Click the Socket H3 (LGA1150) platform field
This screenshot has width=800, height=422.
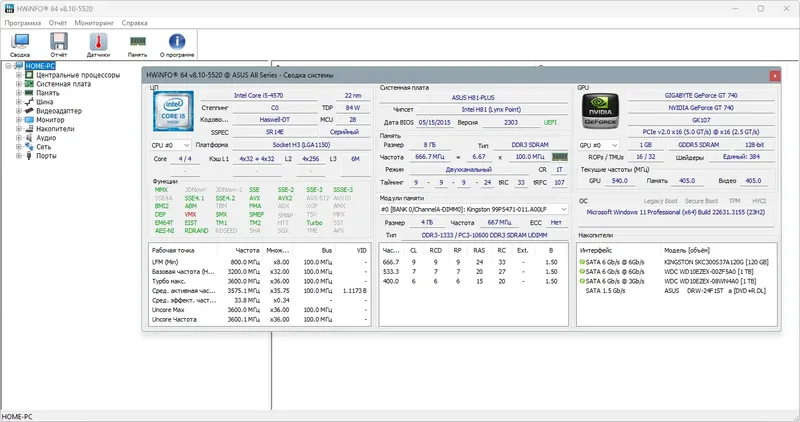click(x=301, y=145)
